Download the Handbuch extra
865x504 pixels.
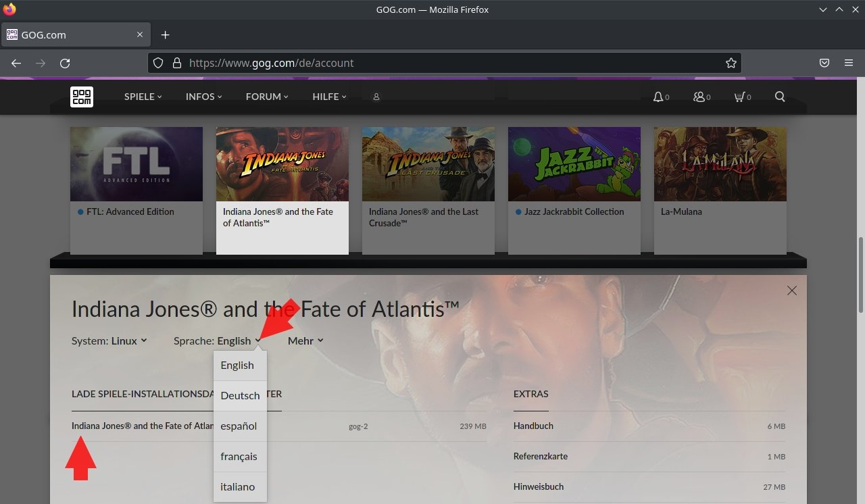(533, 426)
